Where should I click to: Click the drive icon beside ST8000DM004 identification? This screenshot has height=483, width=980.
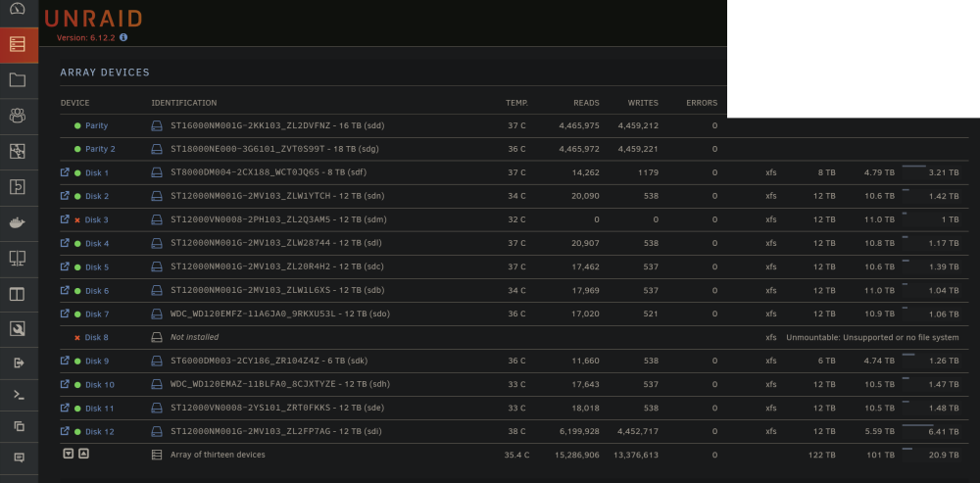click(157, 172)
